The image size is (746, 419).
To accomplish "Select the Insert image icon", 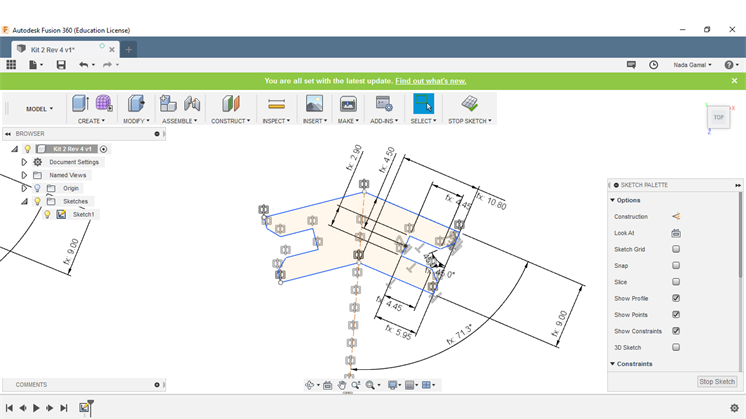I will (314, 103).
